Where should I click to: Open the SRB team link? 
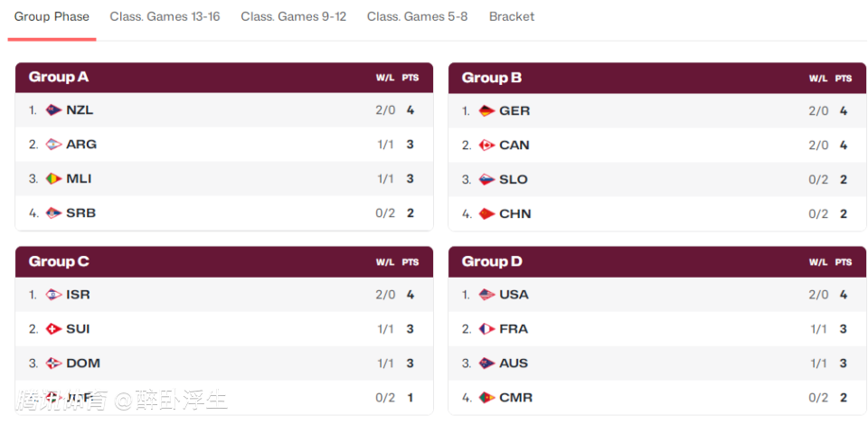coord(80,213)
